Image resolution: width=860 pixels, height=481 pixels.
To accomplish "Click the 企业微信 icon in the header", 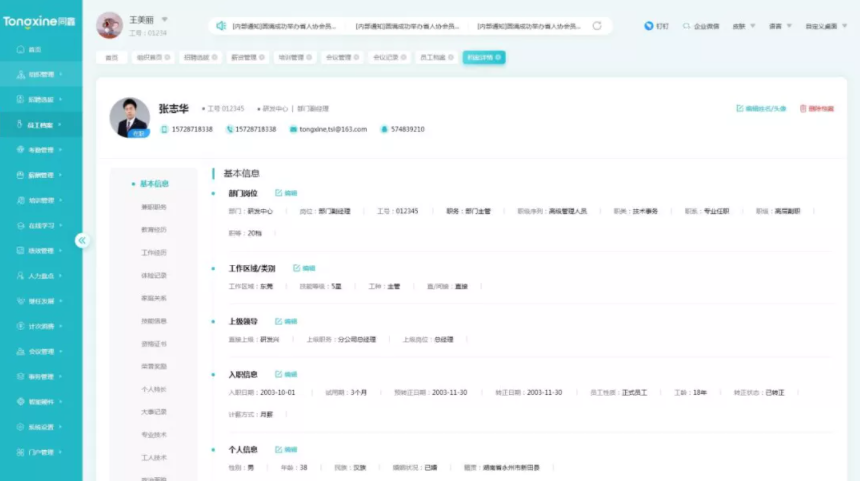I will (x=687, y=26).
